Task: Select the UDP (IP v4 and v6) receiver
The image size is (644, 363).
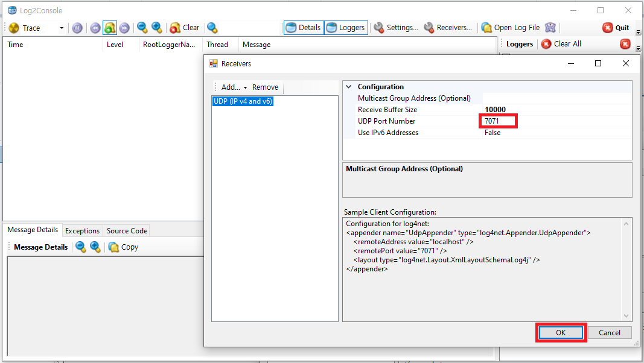Action: [243, 102]
